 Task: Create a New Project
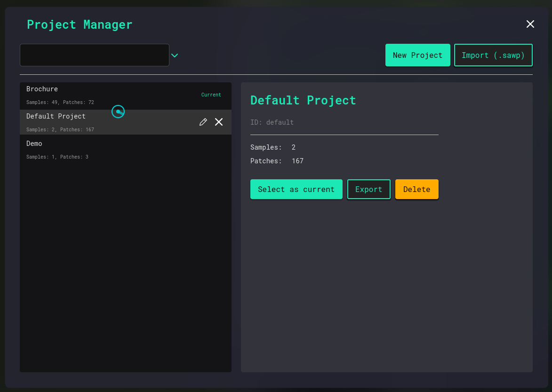pos(417,55)
